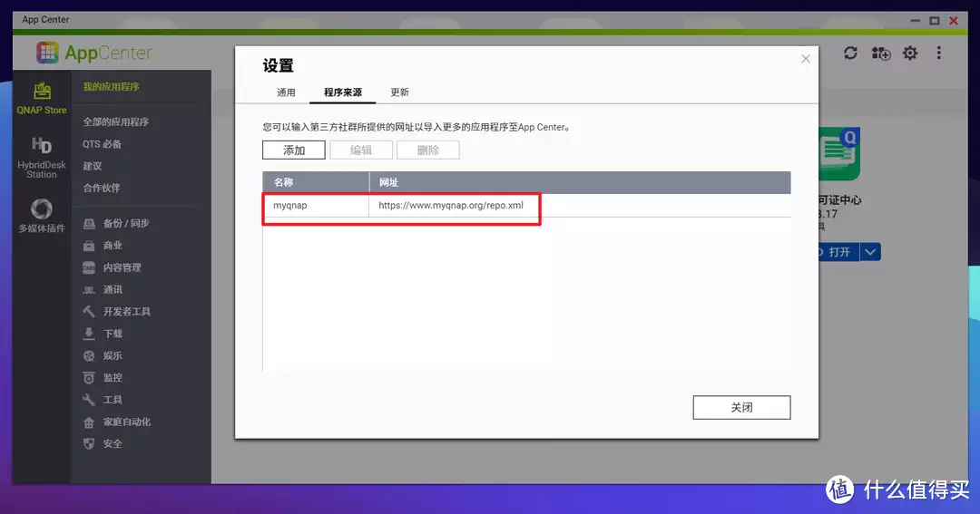
Task: Click the 内容管理 category icon
Action: pos(89,267)
